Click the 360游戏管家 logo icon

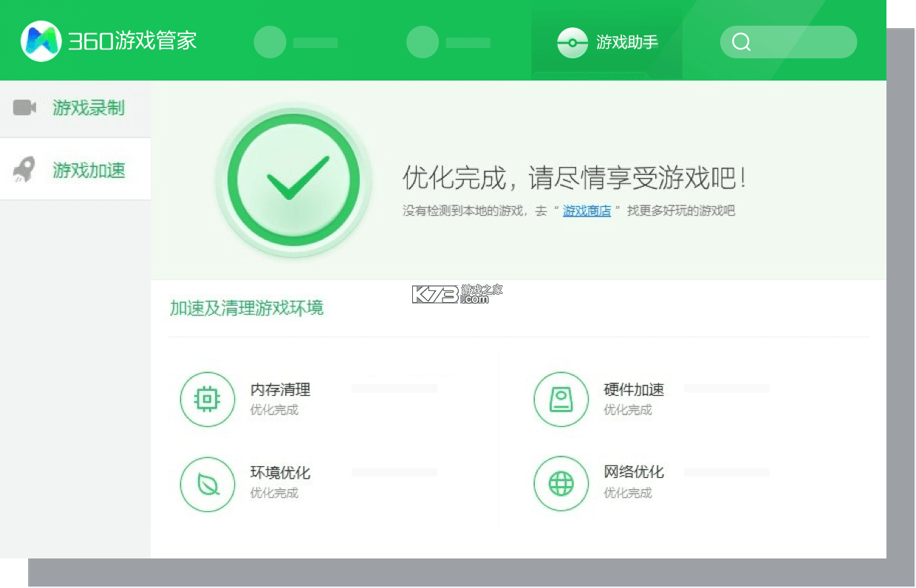point(41,41)
